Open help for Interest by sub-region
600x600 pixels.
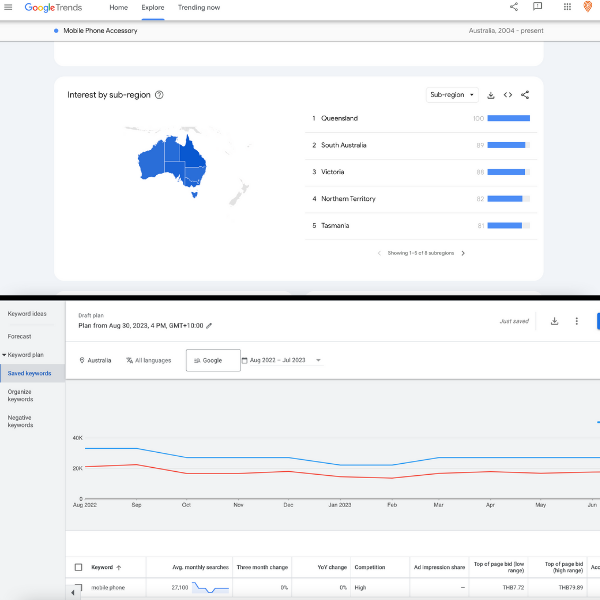159,95
